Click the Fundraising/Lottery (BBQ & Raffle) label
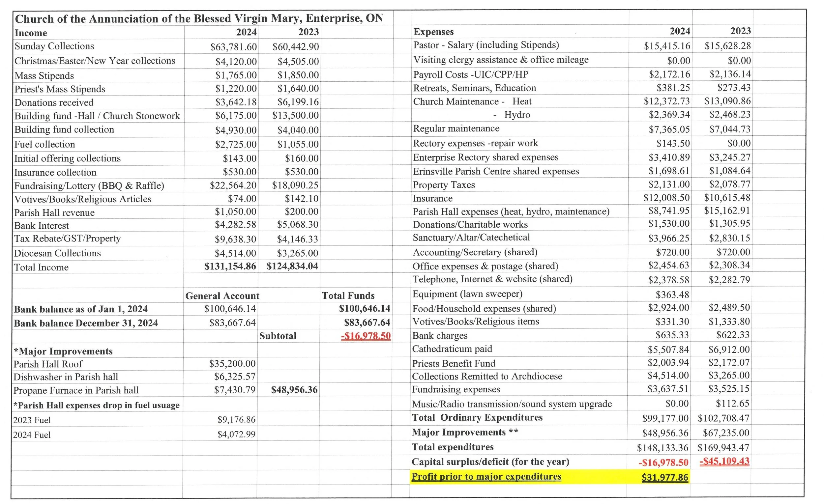Image resolution: width=824 pixels, height=504 pixels. click(89, 185)
